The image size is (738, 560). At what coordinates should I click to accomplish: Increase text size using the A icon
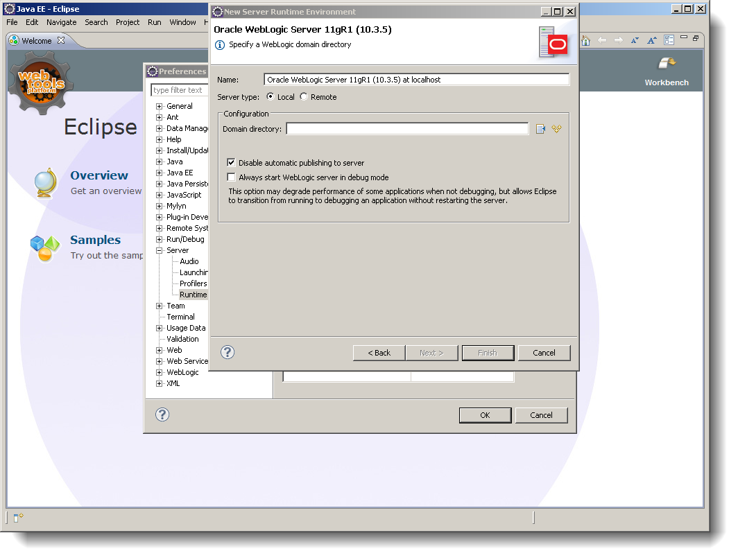(652, 40)
